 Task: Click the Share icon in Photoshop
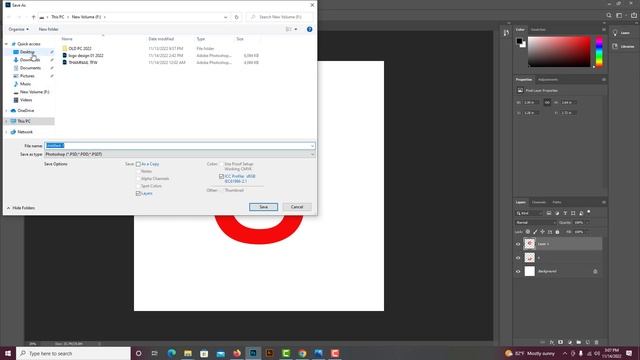click(634, 15)
